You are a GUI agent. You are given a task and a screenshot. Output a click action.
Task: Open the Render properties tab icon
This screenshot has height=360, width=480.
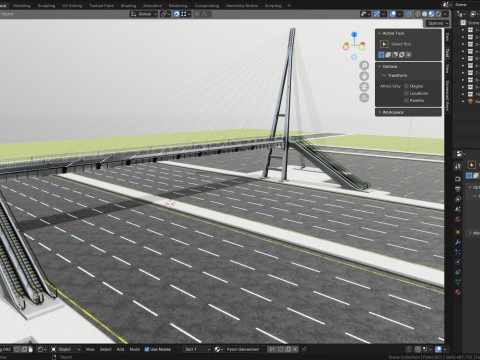[458, 179]
